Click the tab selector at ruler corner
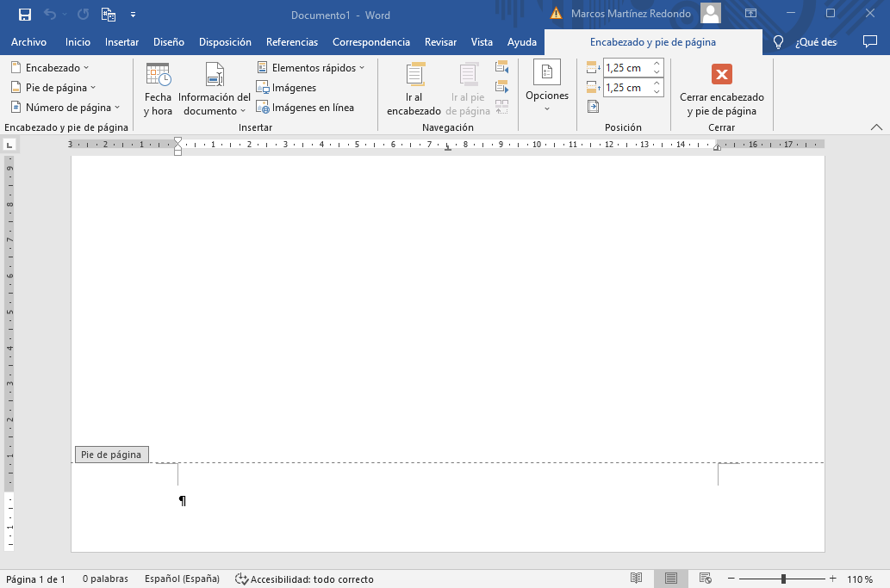 9,145
